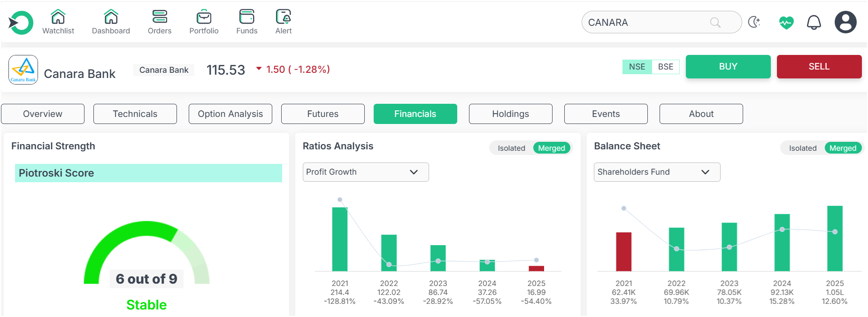Open the Holdings tab
The width and height of the screenshot is (868, 317).
[x=511, y=114]
